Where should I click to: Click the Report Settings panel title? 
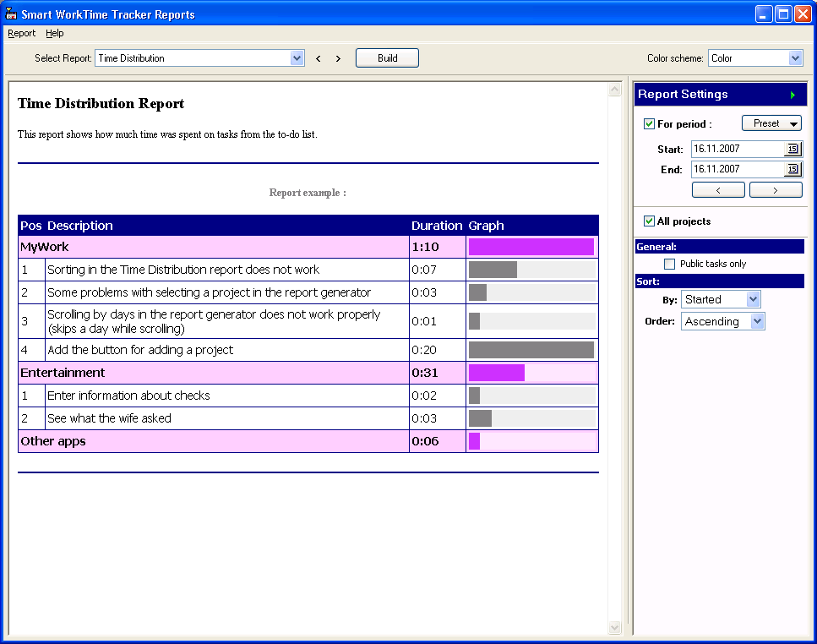pos(683,95)
